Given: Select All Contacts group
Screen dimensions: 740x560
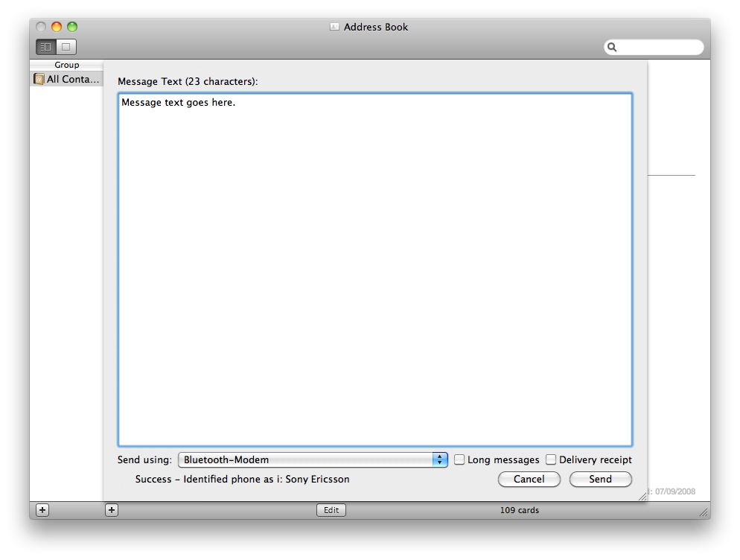Looking at the screenshot, I should pyautogui.click(x=66, y=80).
